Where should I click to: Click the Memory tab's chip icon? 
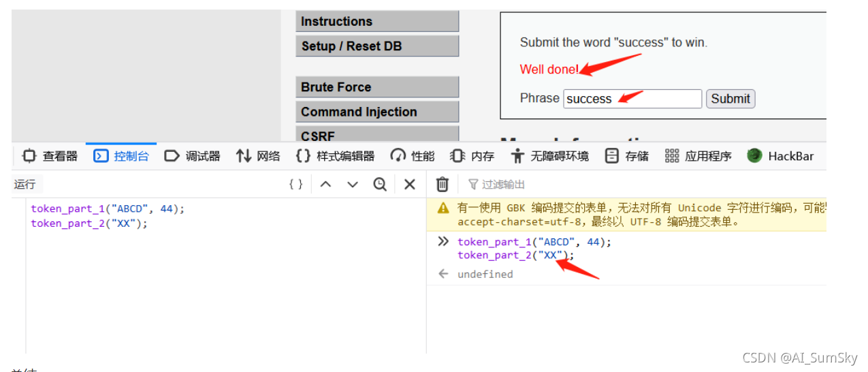coord(458,156)
